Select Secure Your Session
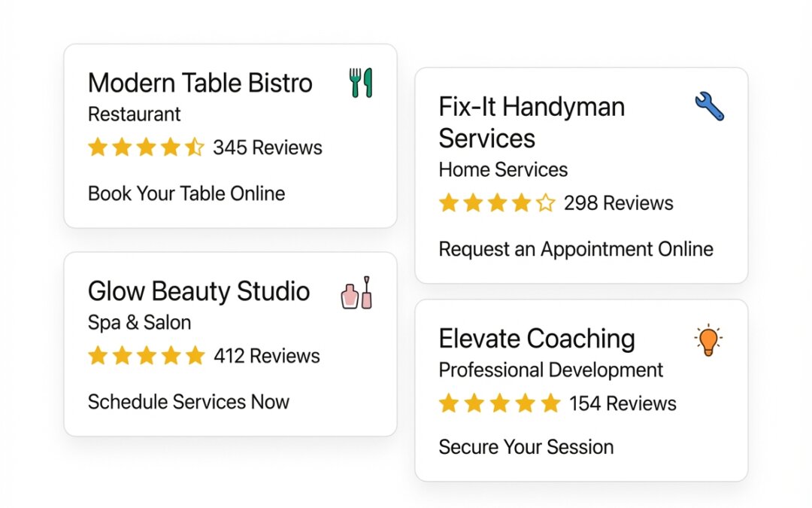The height and width of the screenshot is (508, 812). (x=526, y=447)
